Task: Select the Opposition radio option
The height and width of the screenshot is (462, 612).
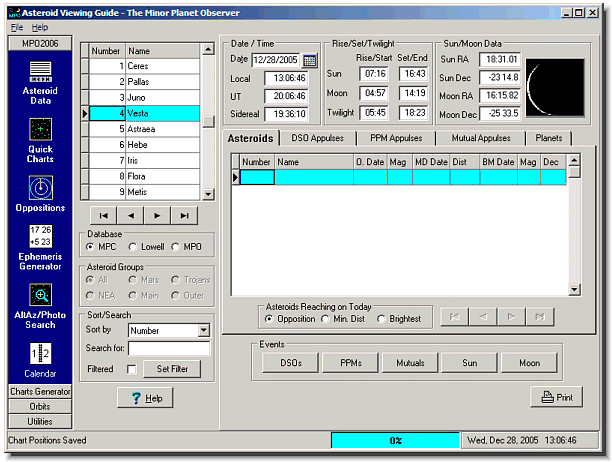Action: [269, 319]
